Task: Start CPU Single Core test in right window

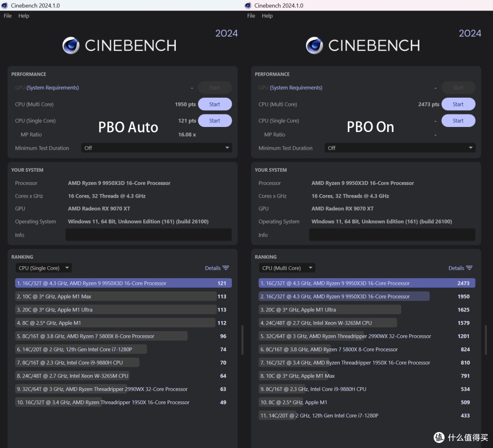Action: coord(458,121)
